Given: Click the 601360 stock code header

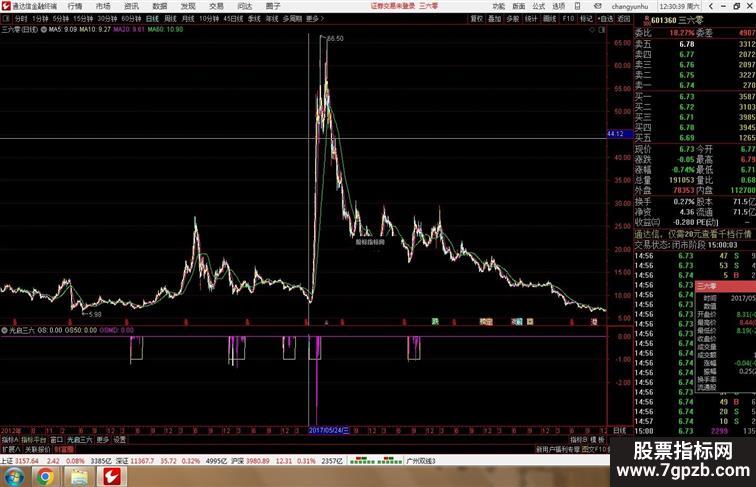Looking at the screenshot, I should point(663,20).
